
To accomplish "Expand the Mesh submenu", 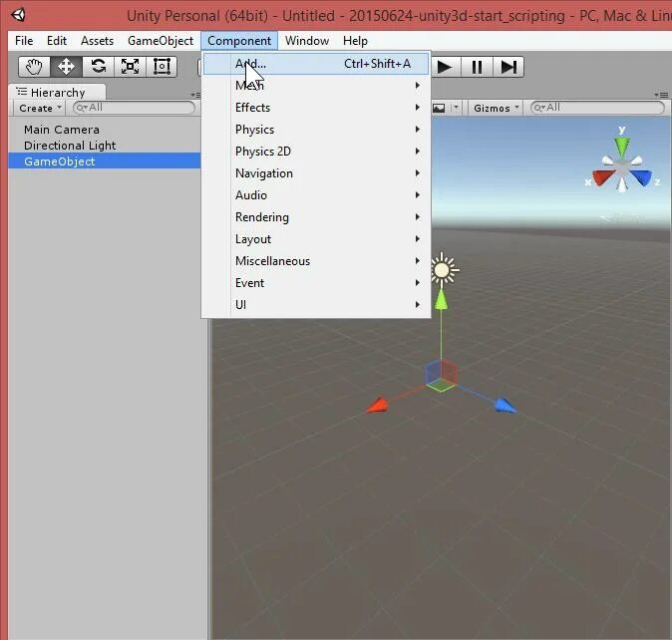I will pos(316,86).
